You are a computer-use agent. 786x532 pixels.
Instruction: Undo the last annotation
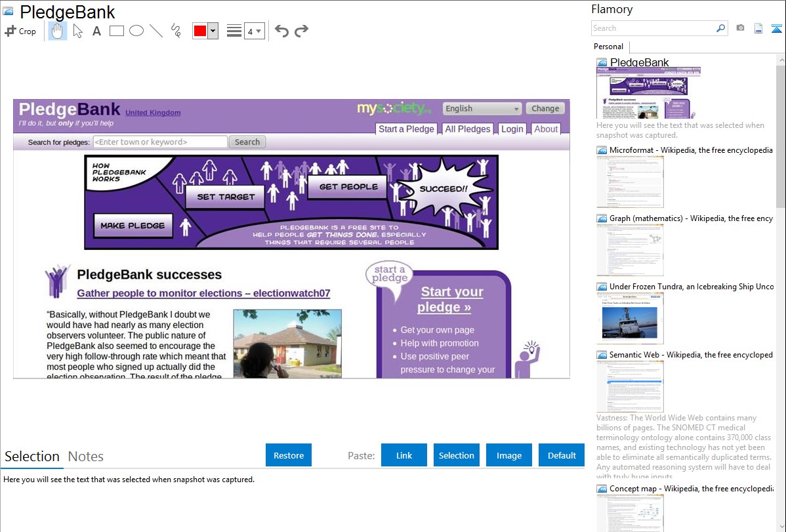281,31
